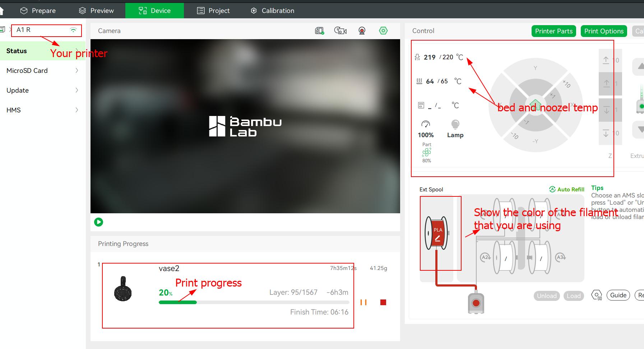644x349 pixels.
Task: Click the nozzle temperature icon
Action: (417, 57)
